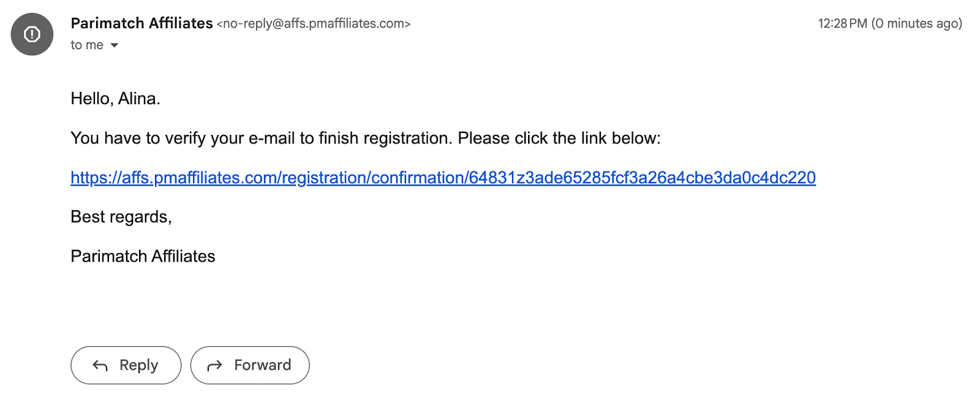Click the Reply button label

(138, 365)
